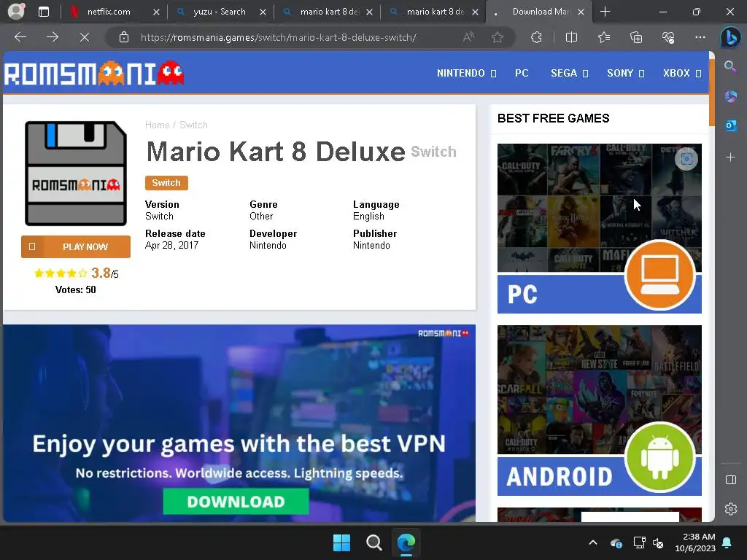Expand the SEGA nav dropdown

(x=569, y=74)
